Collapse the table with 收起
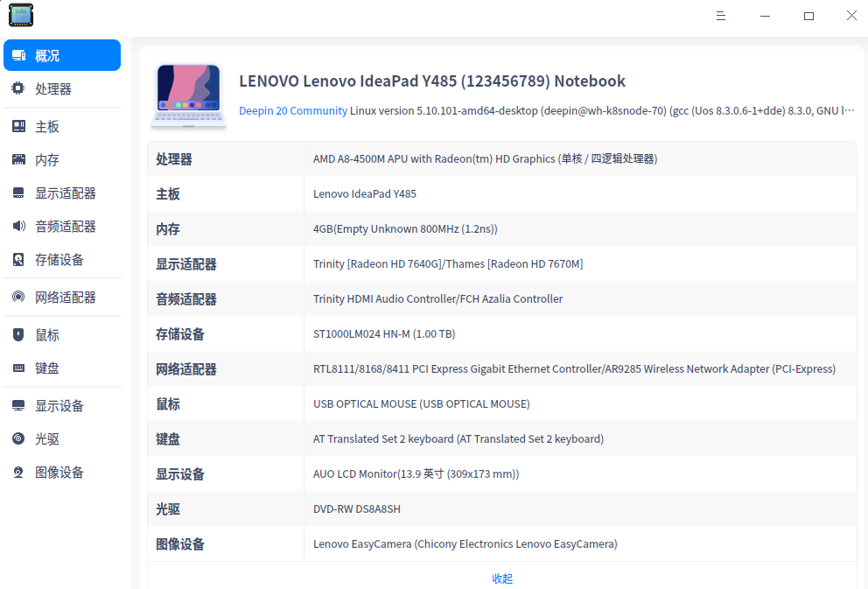Image resolution: width=868 pixels, height=589 pixels. 502,578
